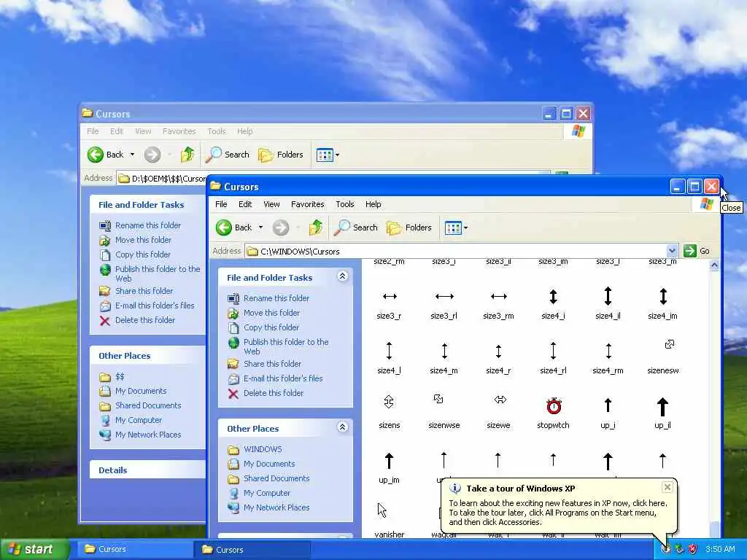Open Shared Documents in the front window's Other Places
Image resolution: width=747 pixels, height=560 pixels.
(x=276, y=478)
